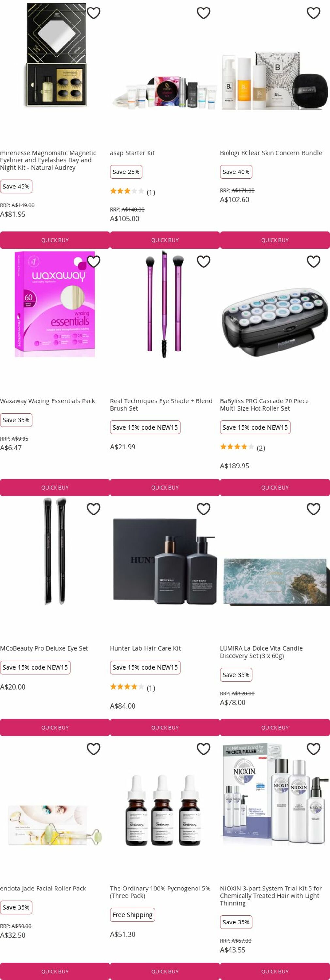Favorite the LUMIRA Candle Discovery Set

pos(313,509)
